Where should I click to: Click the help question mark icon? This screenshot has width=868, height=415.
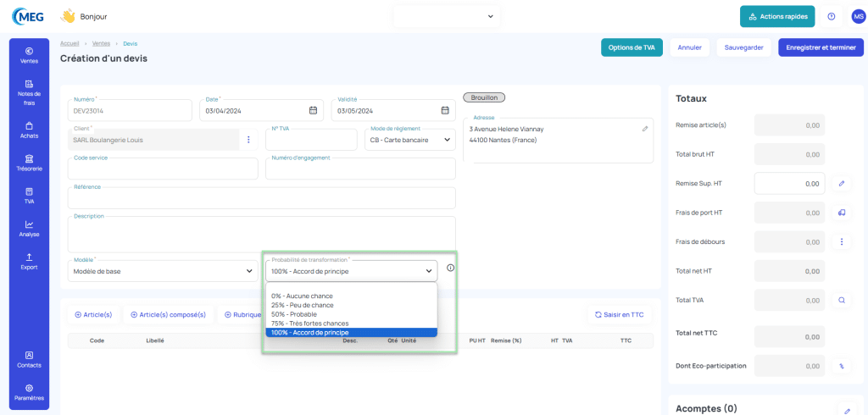[x=832, y=16]
